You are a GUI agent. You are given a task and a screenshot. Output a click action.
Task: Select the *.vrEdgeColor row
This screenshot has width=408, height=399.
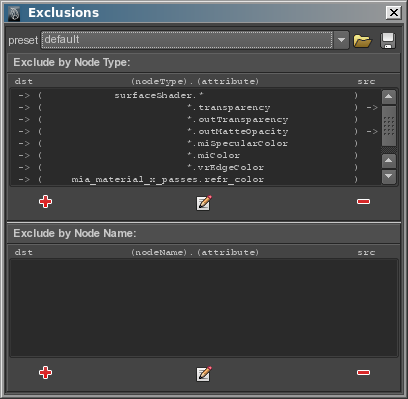pos(196,168)
